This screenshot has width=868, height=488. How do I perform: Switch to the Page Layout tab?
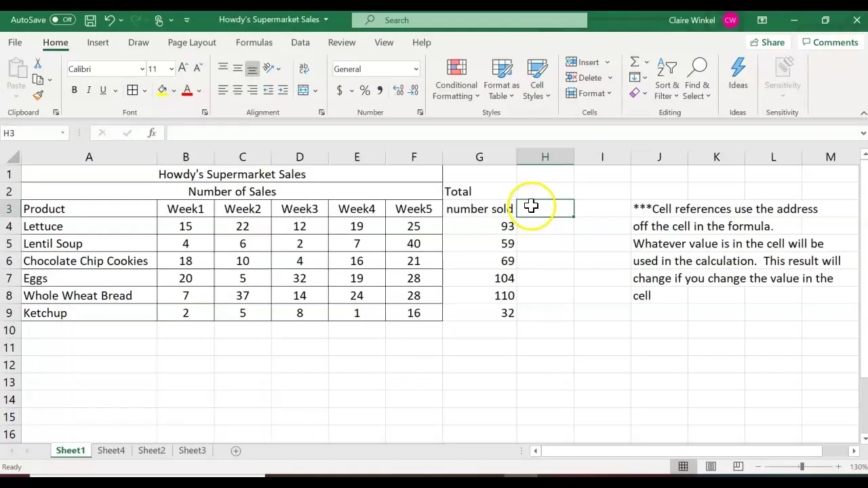[192, 42]
